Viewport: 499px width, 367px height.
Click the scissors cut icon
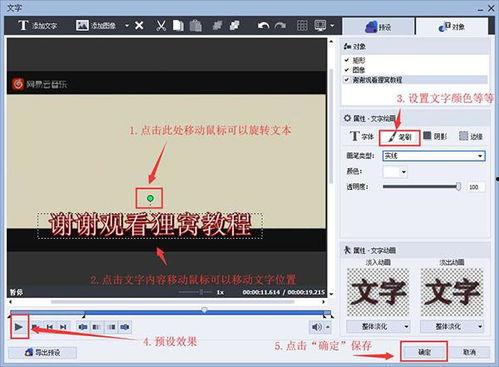click(x=161, y=26)
